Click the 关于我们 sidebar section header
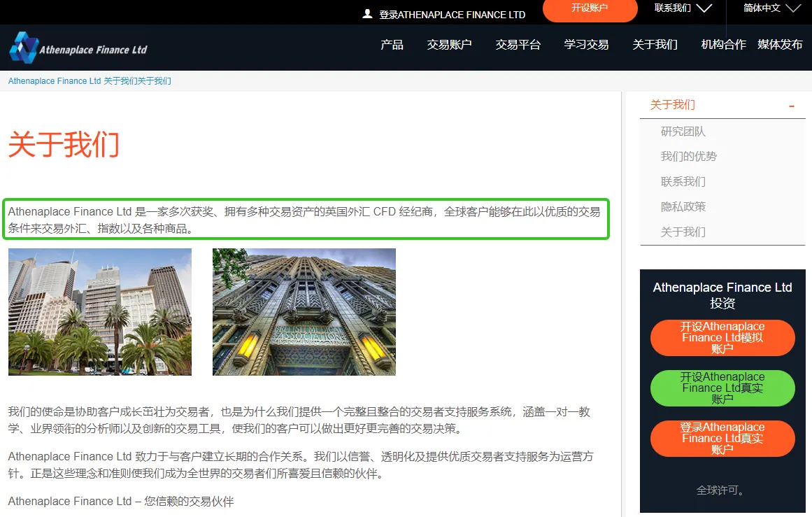The height and width of the screenshot is (517, 812). [x=672, y=105]
